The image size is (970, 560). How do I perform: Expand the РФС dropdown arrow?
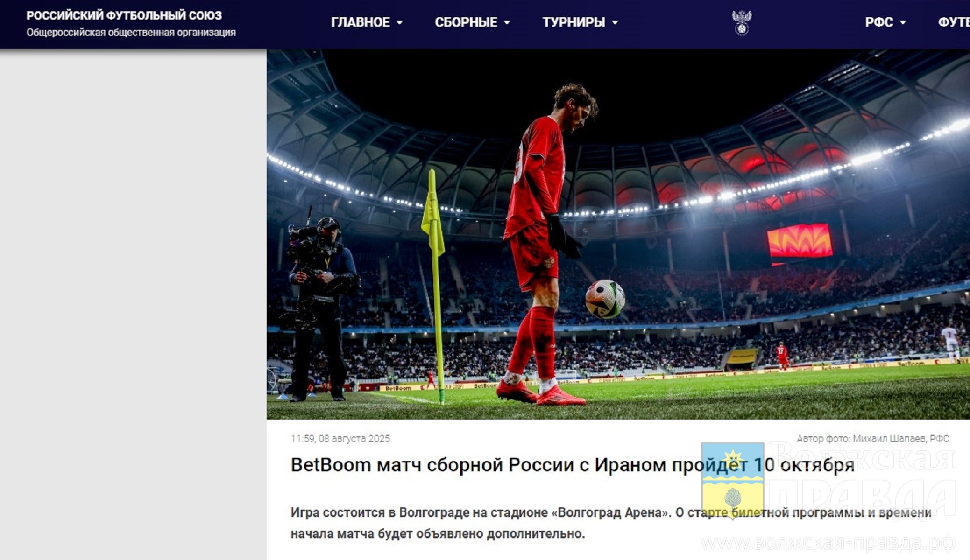tap(903, 22)
